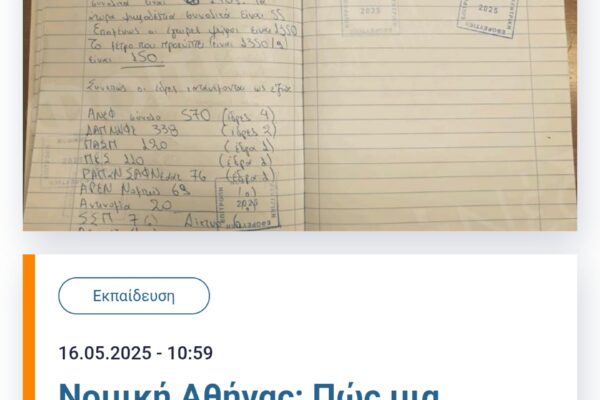The width and height of the screenshot is (600, 400).
Task: Click the 16.05.2025 - 10:59 timestamp
Action: click(135, 353)
